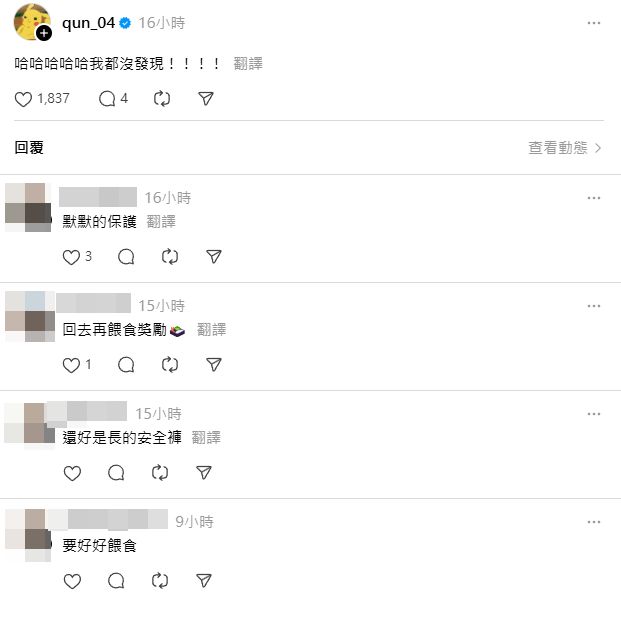Screen dimensions: 621x633
Task: Open qun_04 profile via username
Action: (x=88, y=23)
